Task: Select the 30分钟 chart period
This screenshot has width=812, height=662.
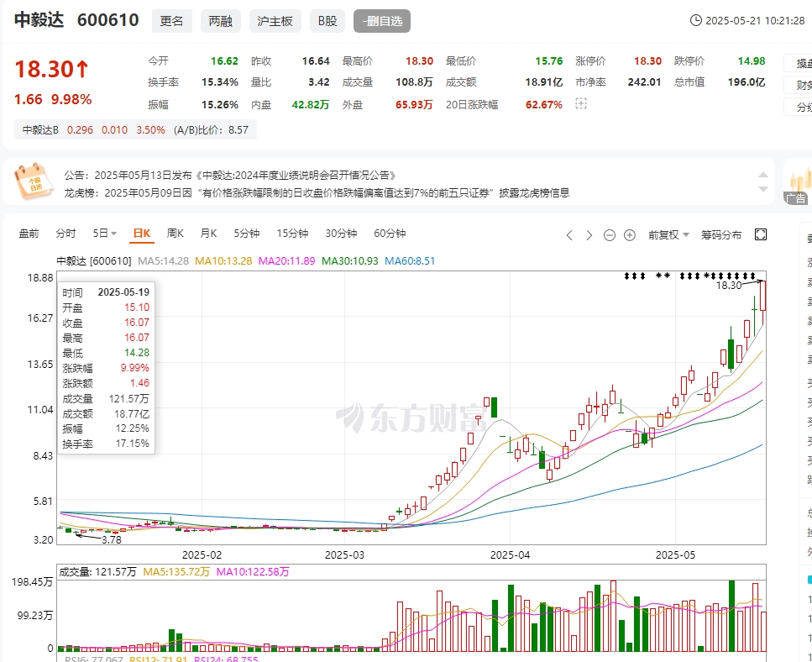Action: pyautogui.click(x=341, y=234)
